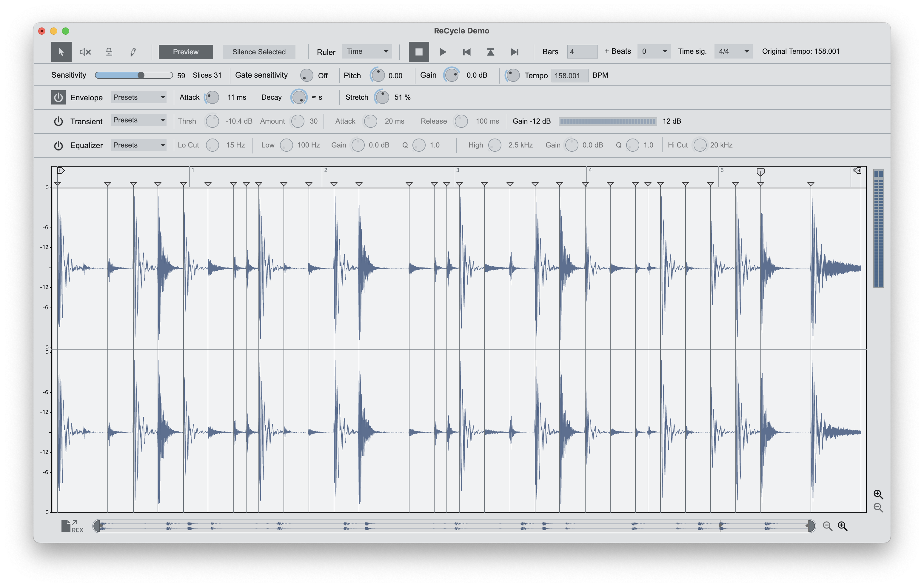Viewport: 924px width, 587px height.
Task: Click the Tempo knob
Action: [x=513, y=75]
